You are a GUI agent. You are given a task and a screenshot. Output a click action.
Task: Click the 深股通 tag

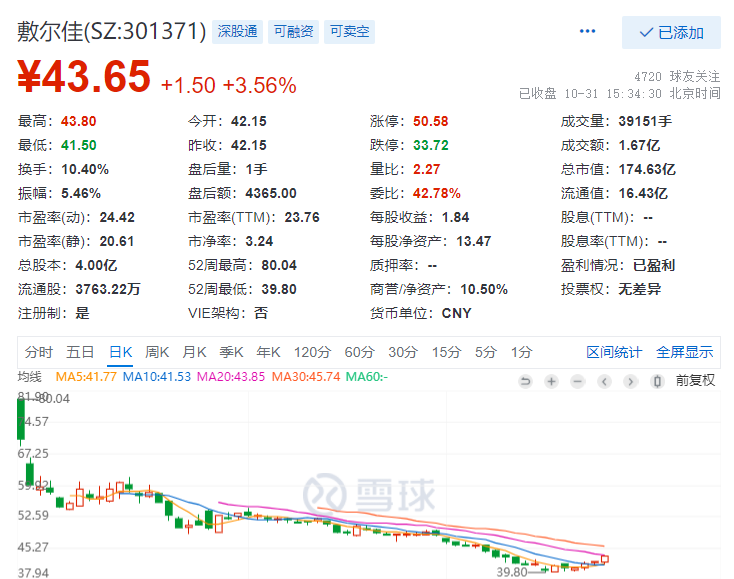point(237,32)
